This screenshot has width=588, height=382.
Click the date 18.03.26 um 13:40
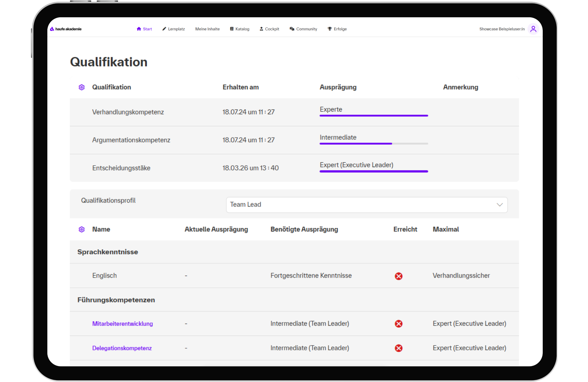250,168
